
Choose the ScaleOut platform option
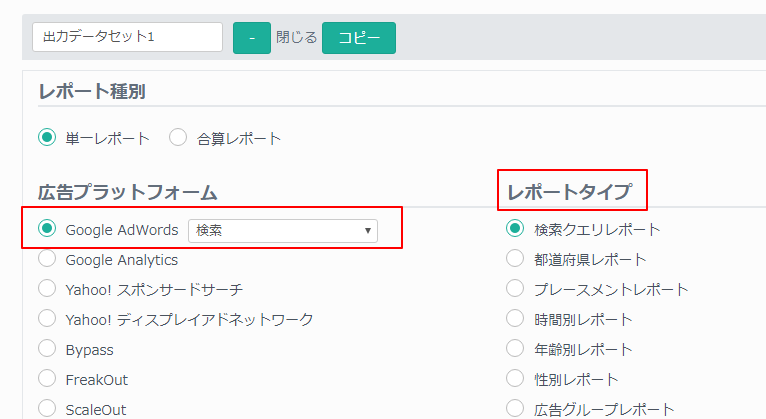[47, 408]
